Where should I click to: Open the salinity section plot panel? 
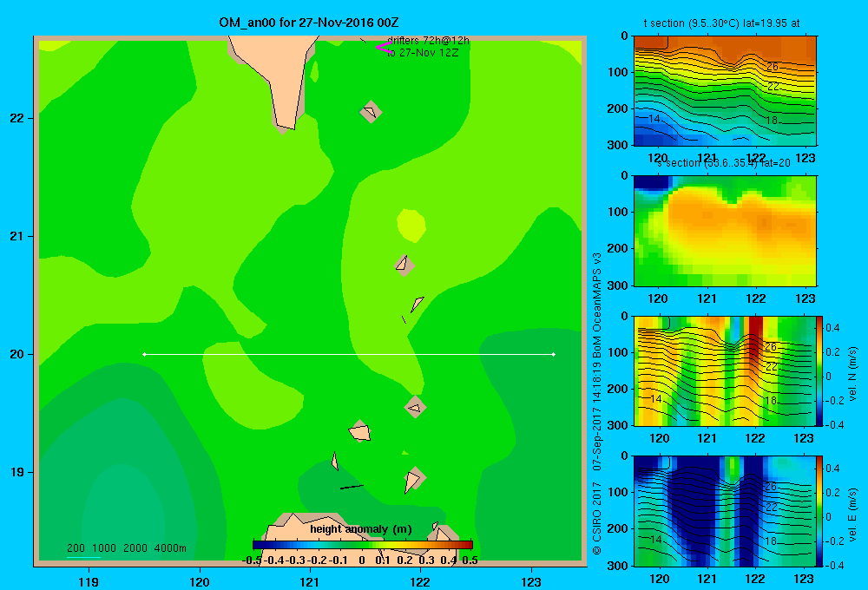725,231
